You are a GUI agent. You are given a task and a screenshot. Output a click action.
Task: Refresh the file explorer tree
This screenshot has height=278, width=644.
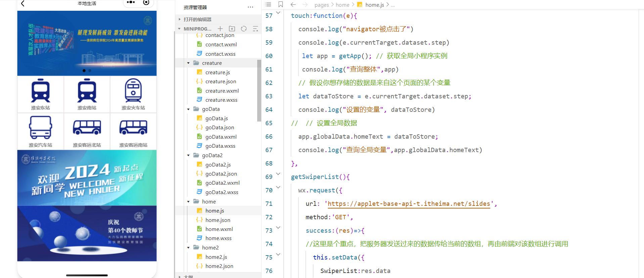244,29
